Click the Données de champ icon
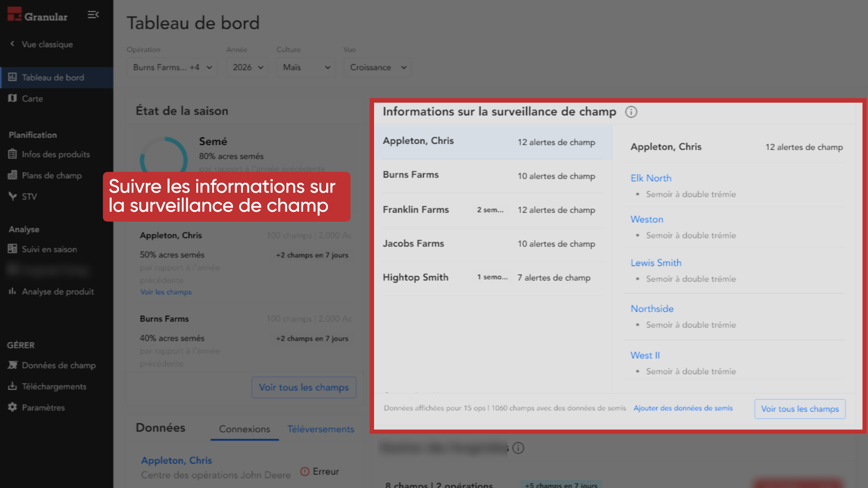 13,365
